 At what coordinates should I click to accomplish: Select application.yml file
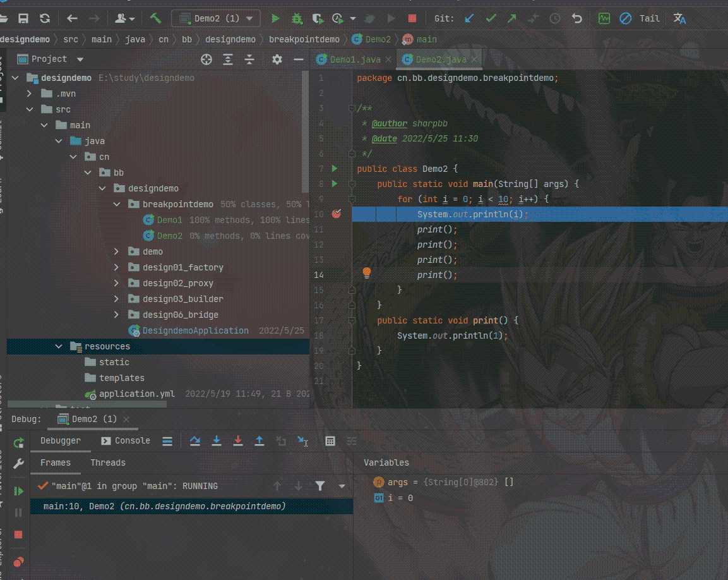coord(136,394)
